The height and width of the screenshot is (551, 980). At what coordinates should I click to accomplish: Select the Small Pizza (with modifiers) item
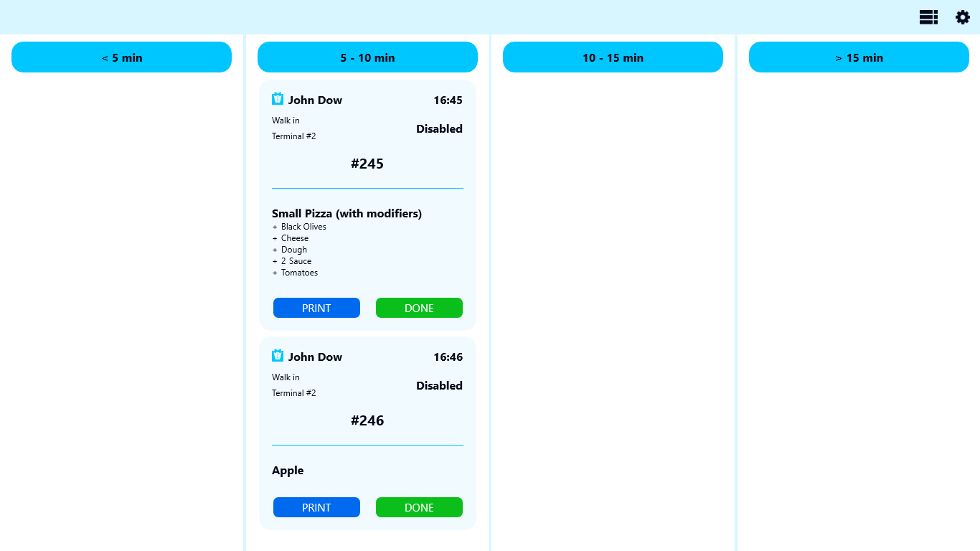click(347, 213)
